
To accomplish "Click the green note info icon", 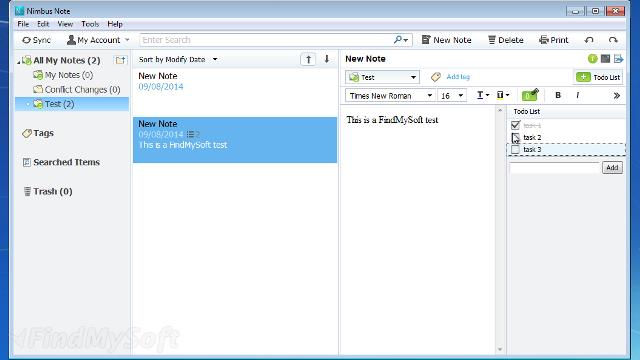I will click(x=593, y=59).
